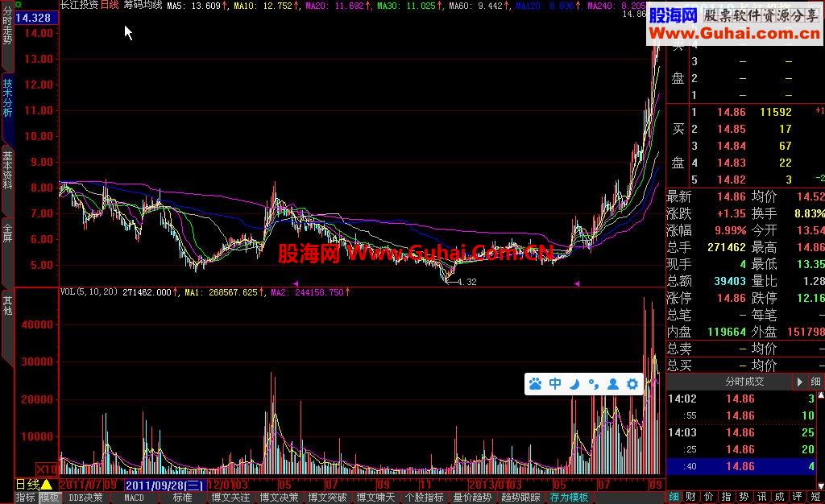Click buy level 1 volume 11592
Viewport: 825px width, 504px height.
pos(776,112)
